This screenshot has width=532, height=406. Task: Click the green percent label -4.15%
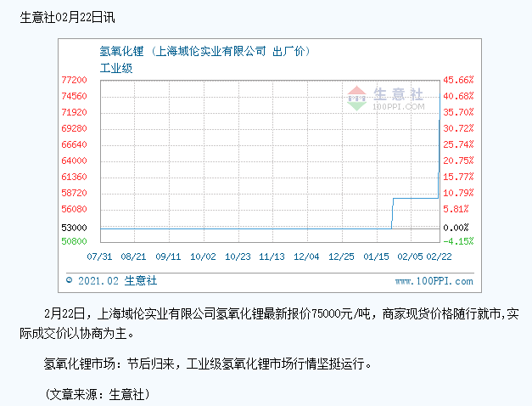tap(458, 241)
